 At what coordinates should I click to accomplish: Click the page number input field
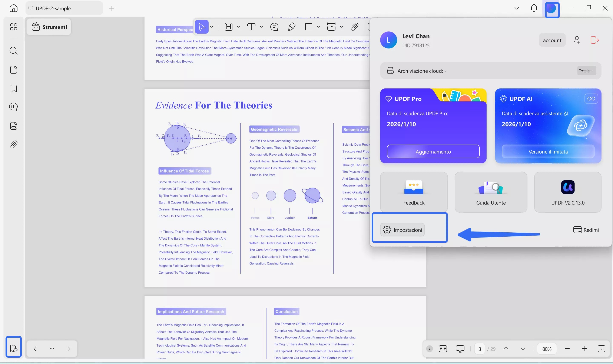tap(480, 348)
